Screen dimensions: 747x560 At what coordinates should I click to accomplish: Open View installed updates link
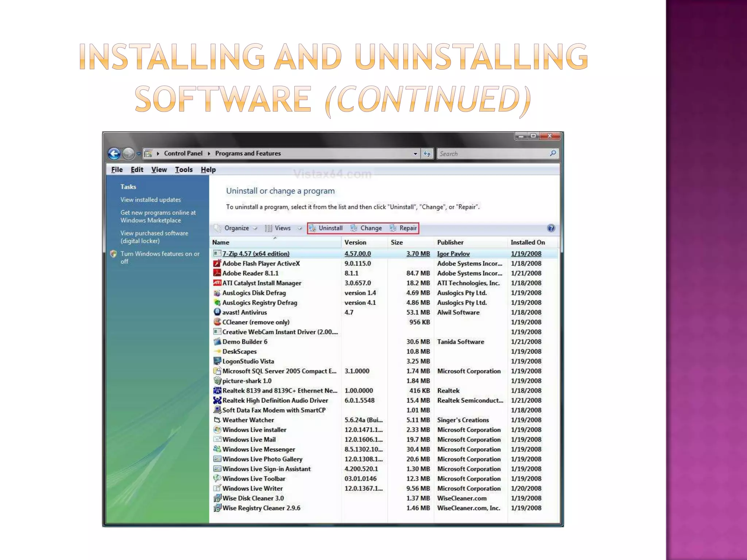(x=151, y=200)
